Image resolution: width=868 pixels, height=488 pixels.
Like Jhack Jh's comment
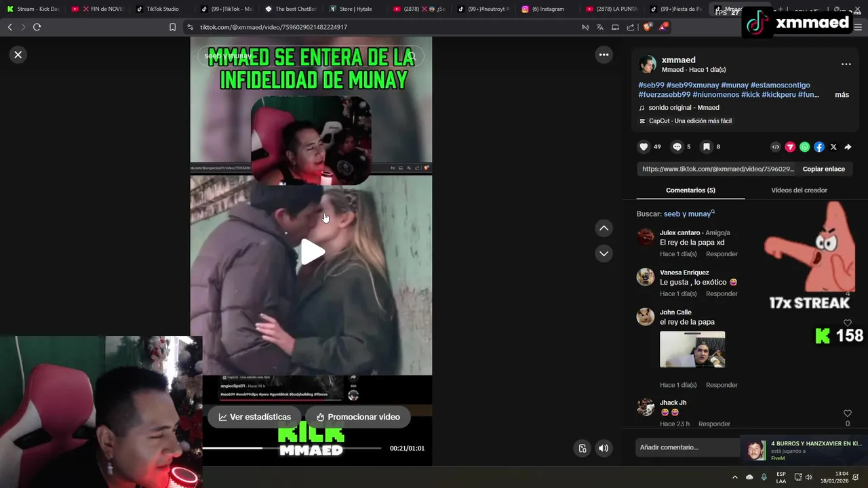(847, 413)
